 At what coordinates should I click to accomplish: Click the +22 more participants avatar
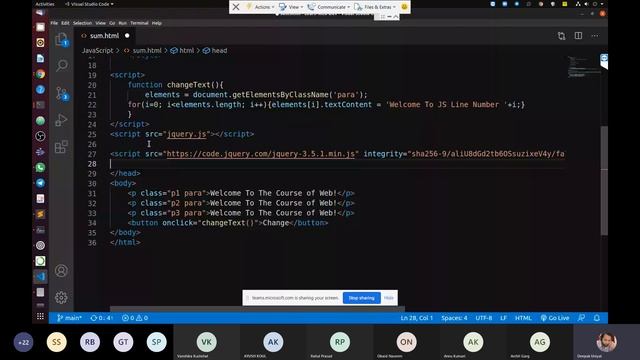(23, 342)
